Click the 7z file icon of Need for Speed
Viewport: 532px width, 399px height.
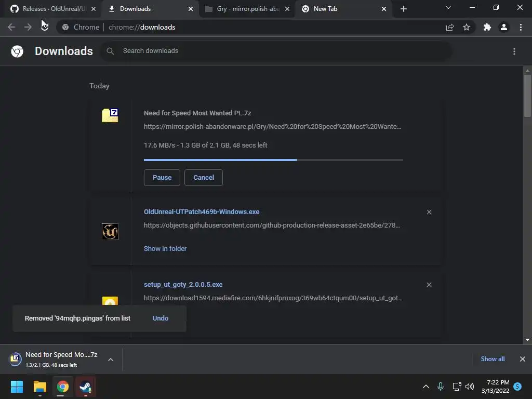(x=110, y=115)
